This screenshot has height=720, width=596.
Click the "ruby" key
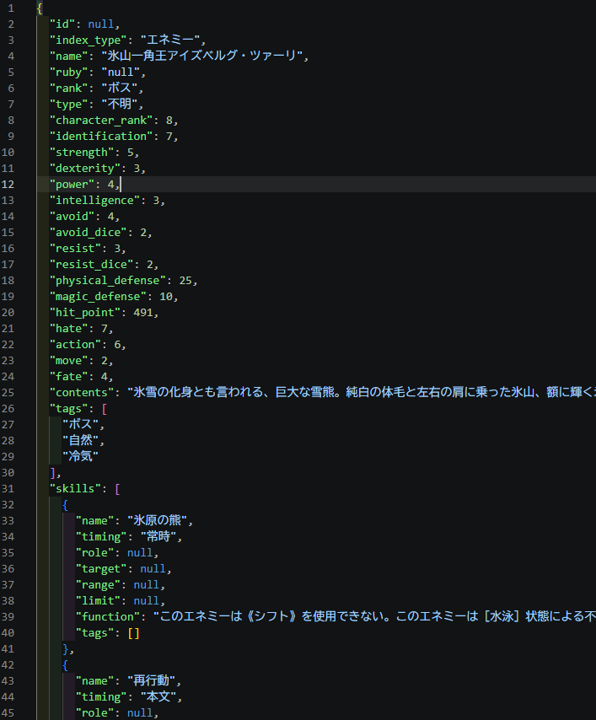click(68, 72)
